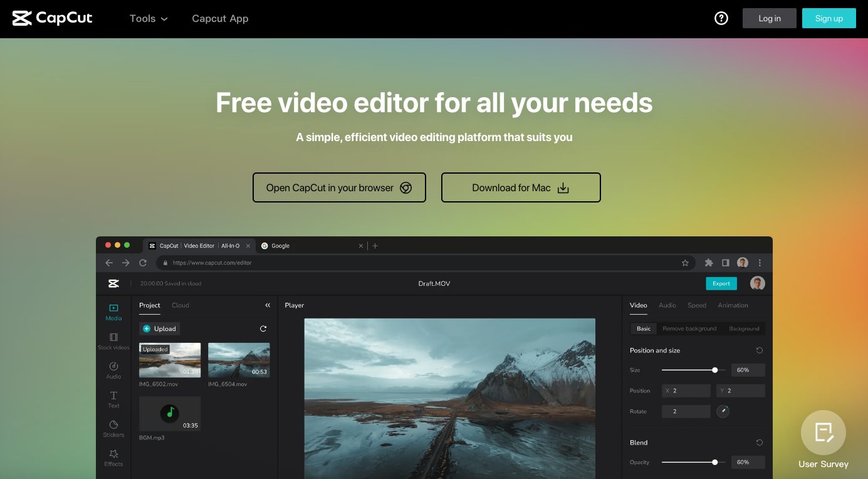Close the CapCut Video Editor browser tab
Viewport: 868px width, 479px height.
[248, 246]
